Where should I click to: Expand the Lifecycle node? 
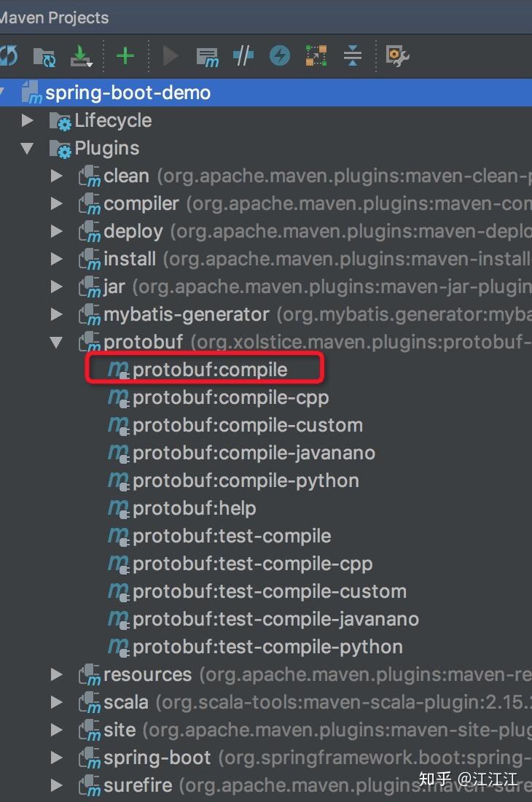click(28, 120)
